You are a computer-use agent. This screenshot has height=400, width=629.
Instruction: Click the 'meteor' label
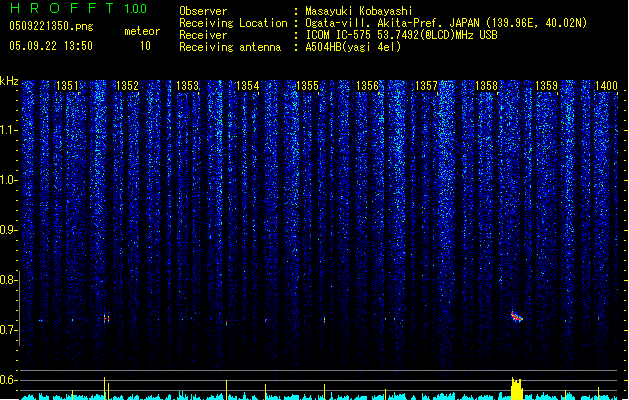[x=142, y=31]
